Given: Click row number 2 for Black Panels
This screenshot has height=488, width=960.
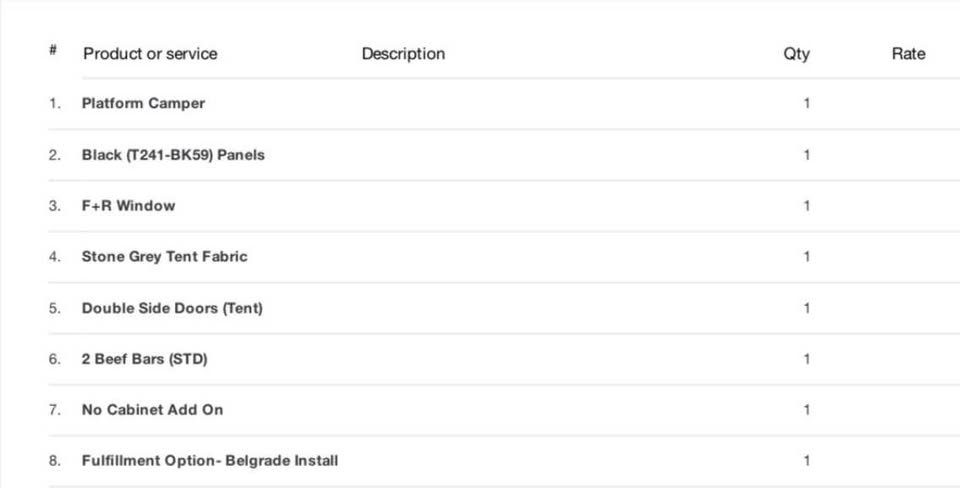Looking at the screenshot, I should tap(55, 155).
